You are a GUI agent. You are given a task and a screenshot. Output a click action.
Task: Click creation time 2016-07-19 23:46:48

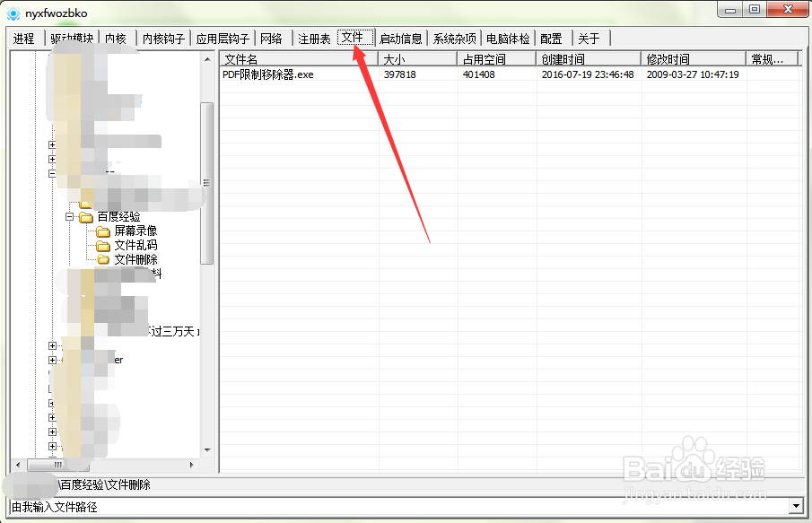pos(588,74)
